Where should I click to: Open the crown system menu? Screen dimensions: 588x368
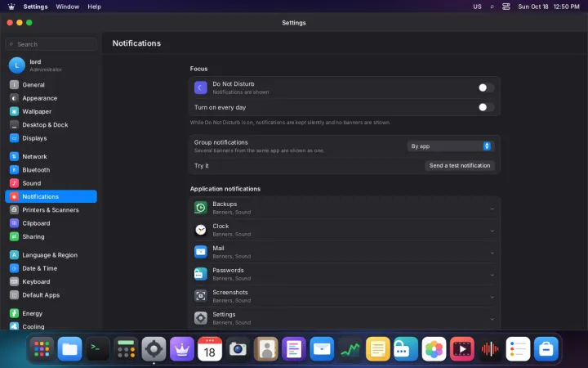[11, 7]
